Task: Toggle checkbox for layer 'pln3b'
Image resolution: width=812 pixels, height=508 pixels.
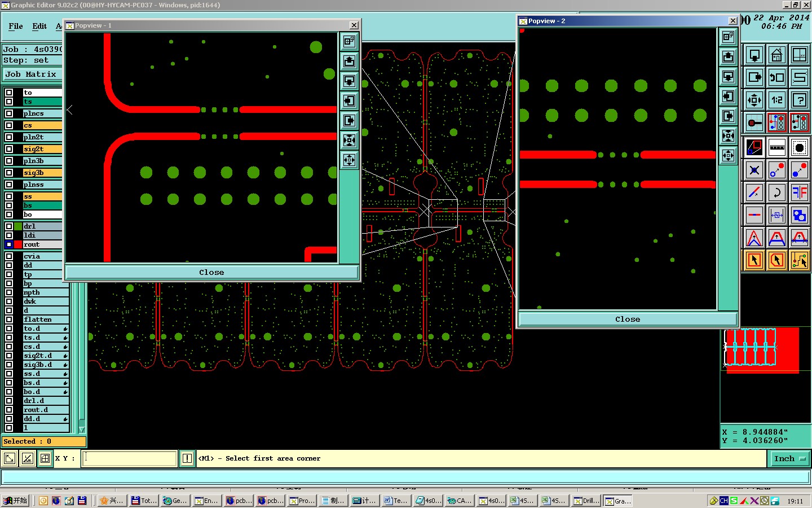Action: [x=9, y=161]
